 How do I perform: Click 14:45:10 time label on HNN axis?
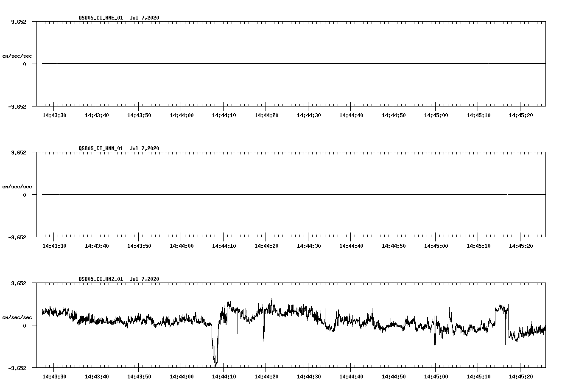[x=478, y=246]
